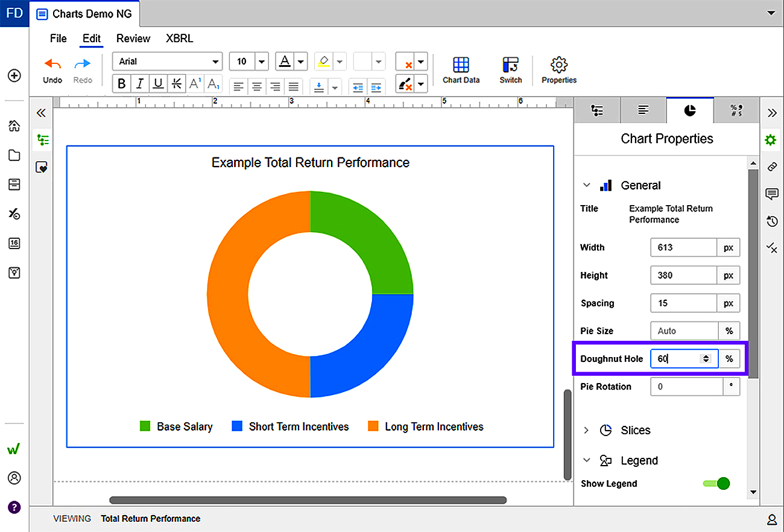784x532 pixels.
Task: Click the Width input field
Action: click(x=683, y=247)
